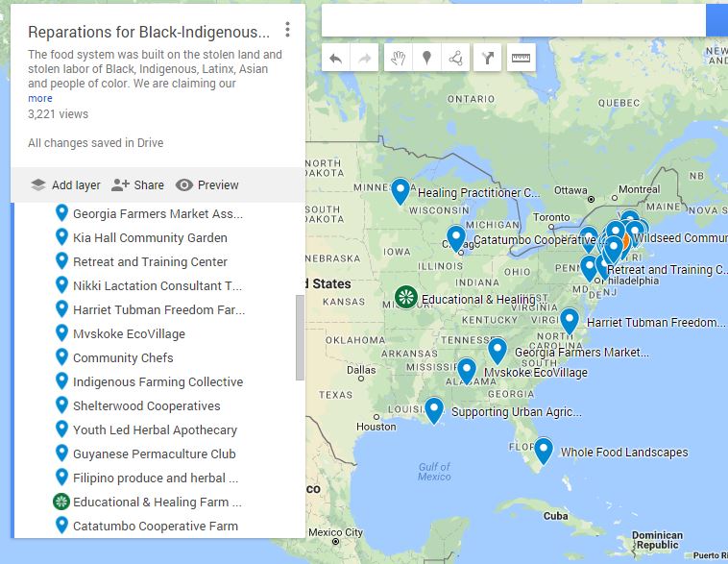Click the Share button

pos(137,184)
